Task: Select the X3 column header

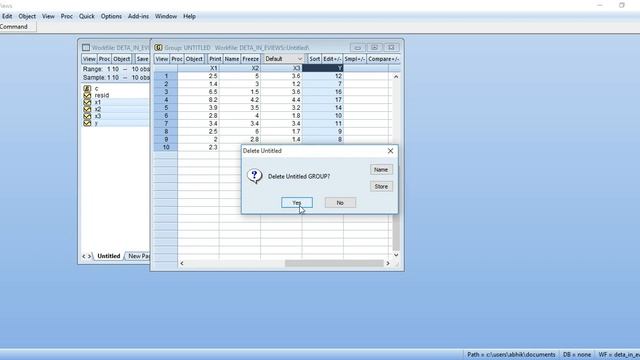Action: [x=281, y=68]
